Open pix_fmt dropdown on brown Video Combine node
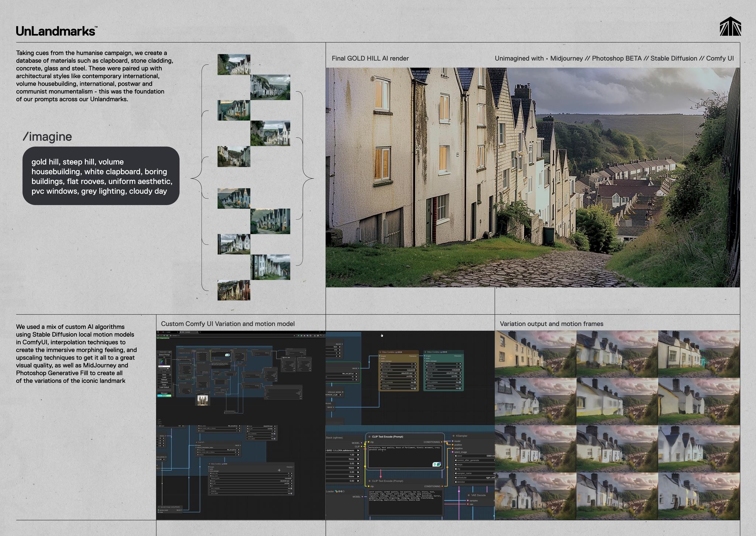 point(398,376)
